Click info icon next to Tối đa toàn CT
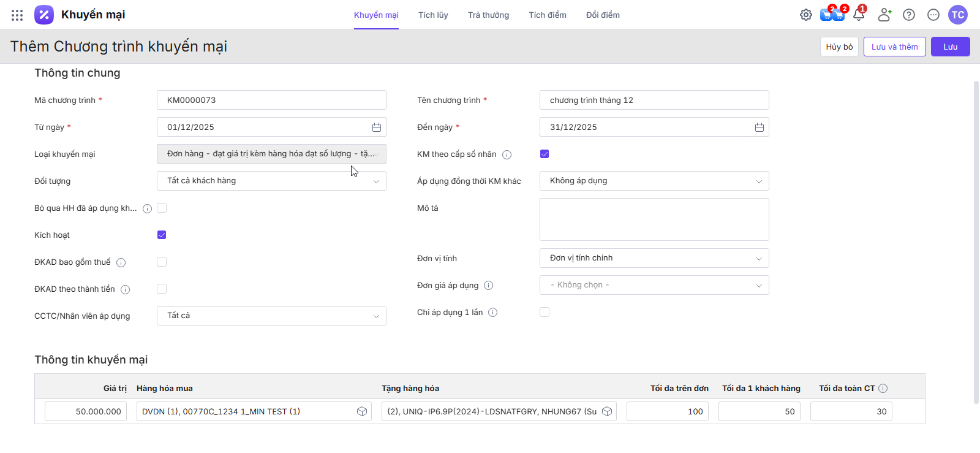The width and height of the screenshot is (980, 453). (883, 388)
